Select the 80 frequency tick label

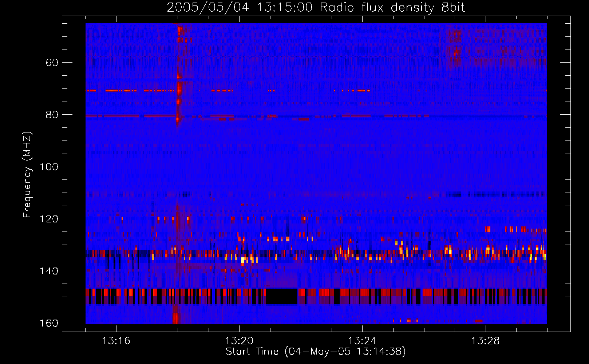tap(52, 115)
